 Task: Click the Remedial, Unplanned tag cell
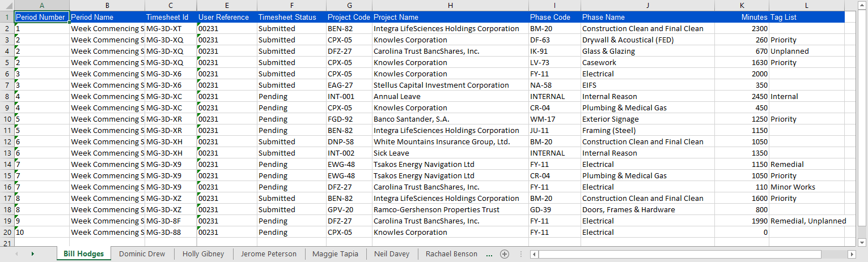pyautogui.click(x=807, y=221)
